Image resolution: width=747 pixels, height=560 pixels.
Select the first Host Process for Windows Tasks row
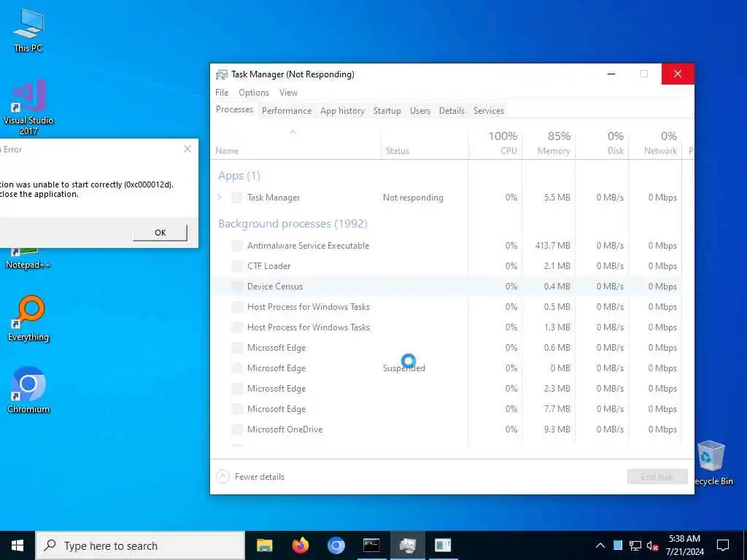[446, 307]
